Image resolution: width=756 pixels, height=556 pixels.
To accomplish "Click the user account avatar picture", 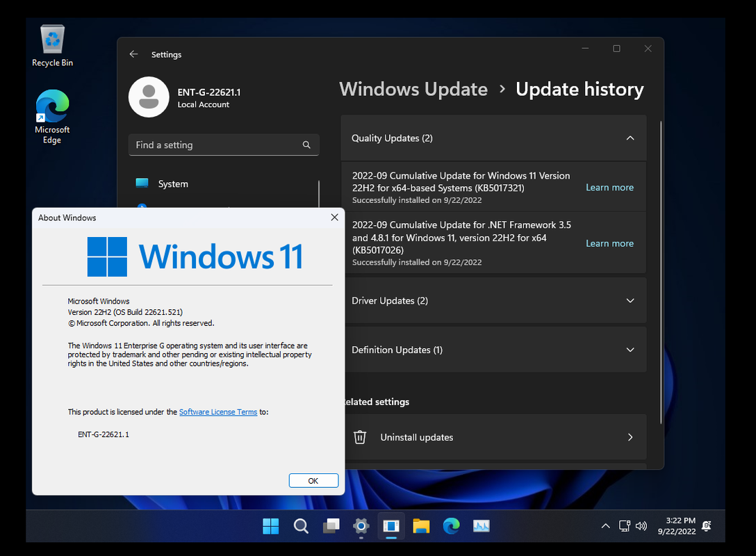I will pyautogui.click(x=149, y=97).
